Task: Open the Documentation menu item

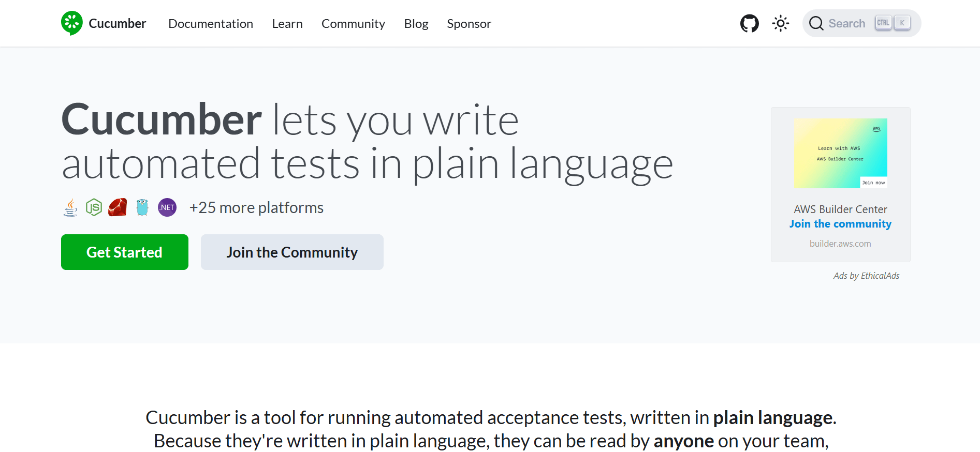Action: click(211, 24)
